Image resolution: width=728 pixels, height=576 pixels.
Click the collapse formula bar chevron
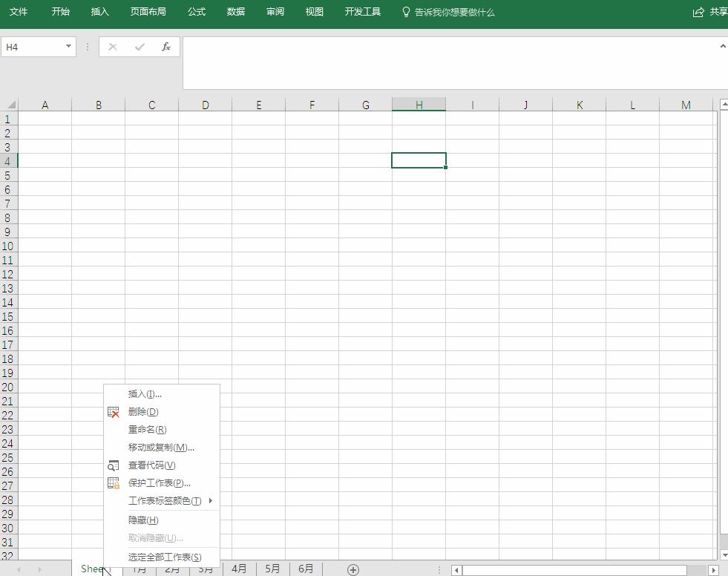[721, 46]
